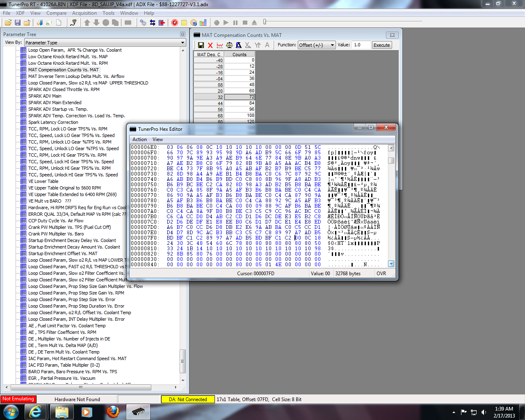
Task: Open the View By Parameter Type dropdown
Action: pyautogui.click(x=105, y=43)
